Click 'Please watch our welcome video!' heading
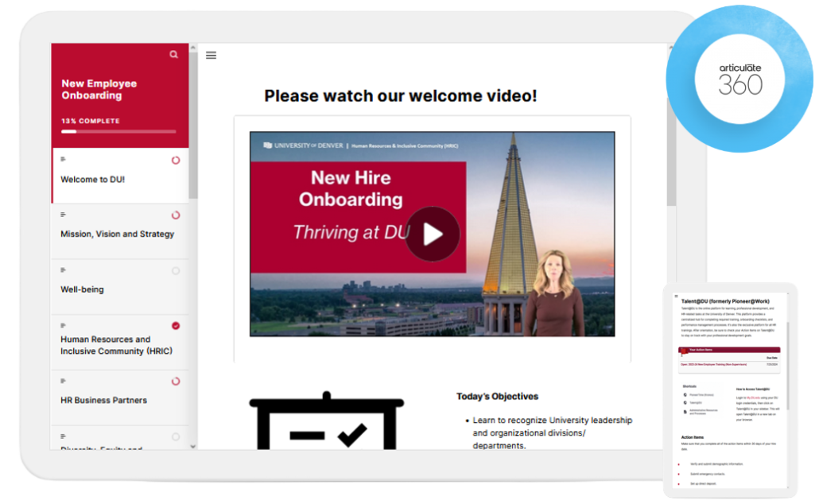 401,96
